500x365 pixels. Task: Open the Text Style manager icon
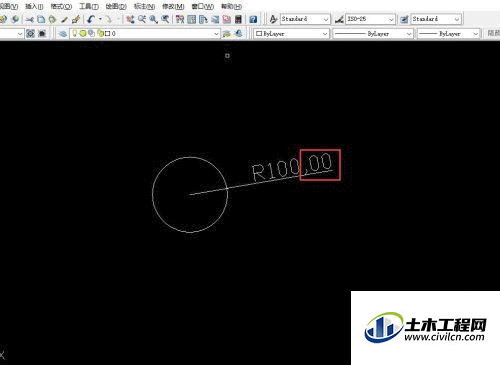click(273, 19)
